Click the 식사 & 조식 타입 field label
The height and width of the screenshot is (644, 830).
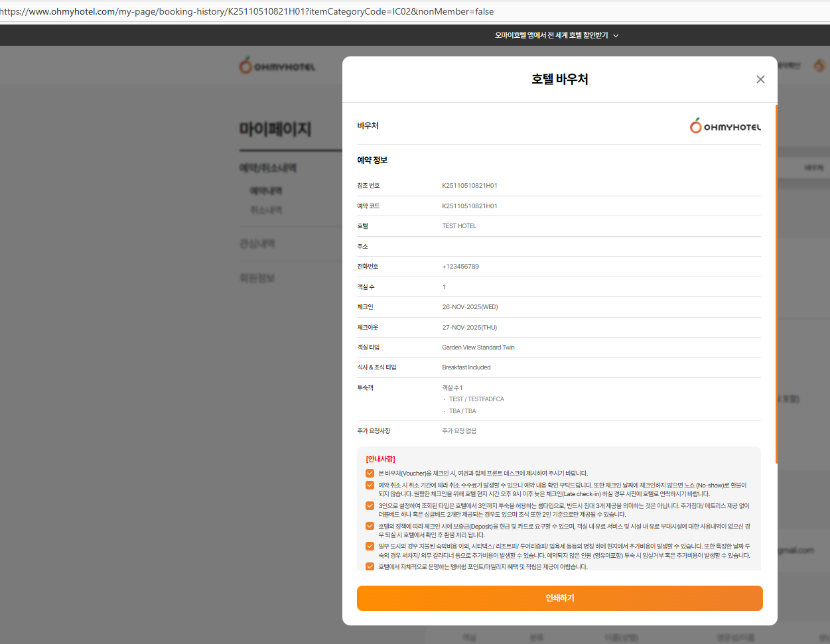377,367
